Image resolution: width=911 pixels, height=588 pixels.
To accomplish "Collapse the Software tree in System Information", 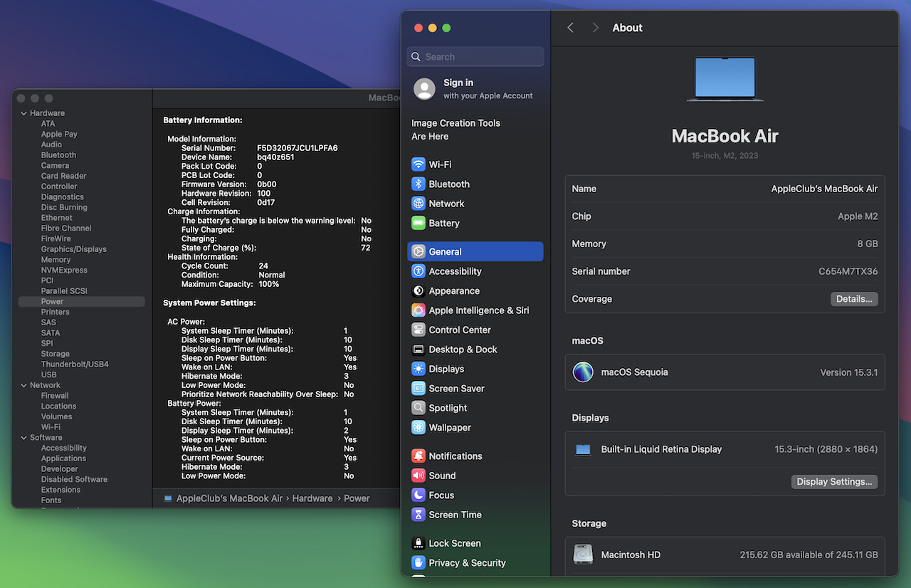I will [23, 438].
